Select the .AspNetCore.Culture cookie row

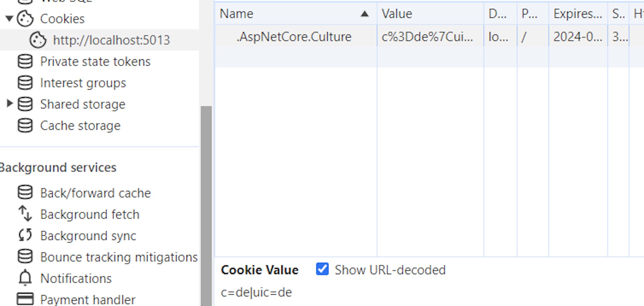point(293,37)
